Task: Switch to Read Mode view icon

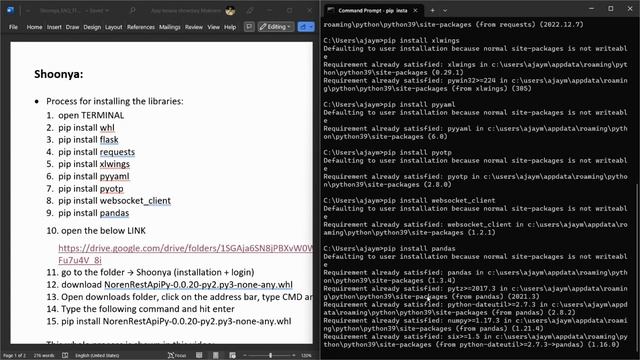Action: coord(199,356)
